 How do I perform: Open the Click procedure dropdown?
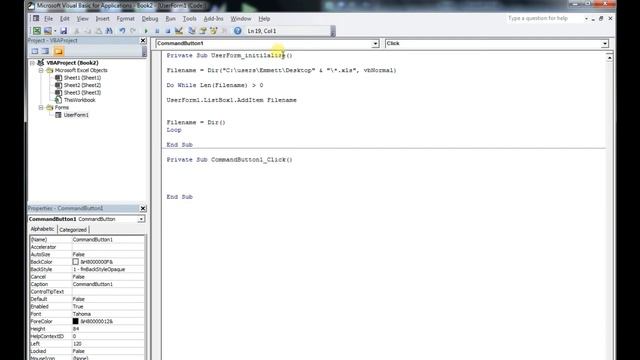(604, 43)
